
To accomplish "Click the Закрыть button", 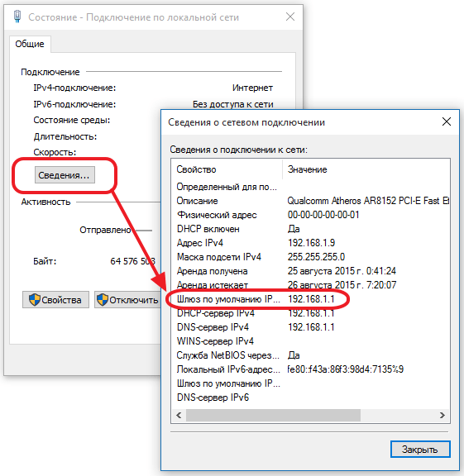I will pyautogui.click(x=420, y=449).
